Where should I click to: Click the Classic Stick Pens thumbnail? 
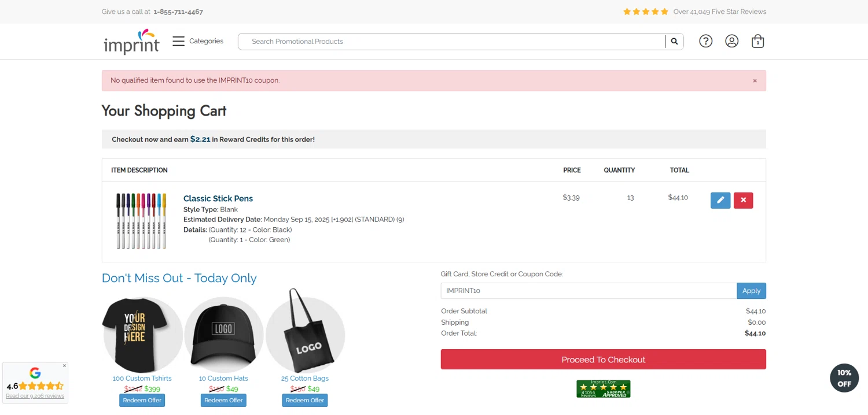point(141,221)
